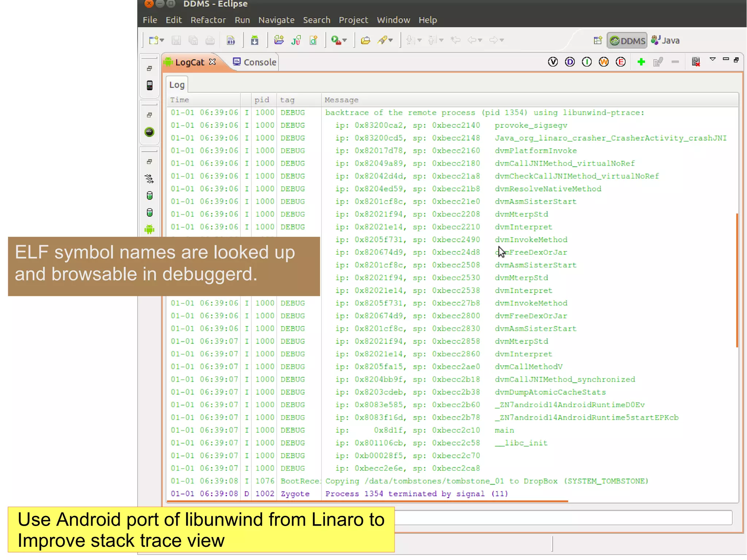
Task: Restore the top sidebar view stack
Action: 150,68
